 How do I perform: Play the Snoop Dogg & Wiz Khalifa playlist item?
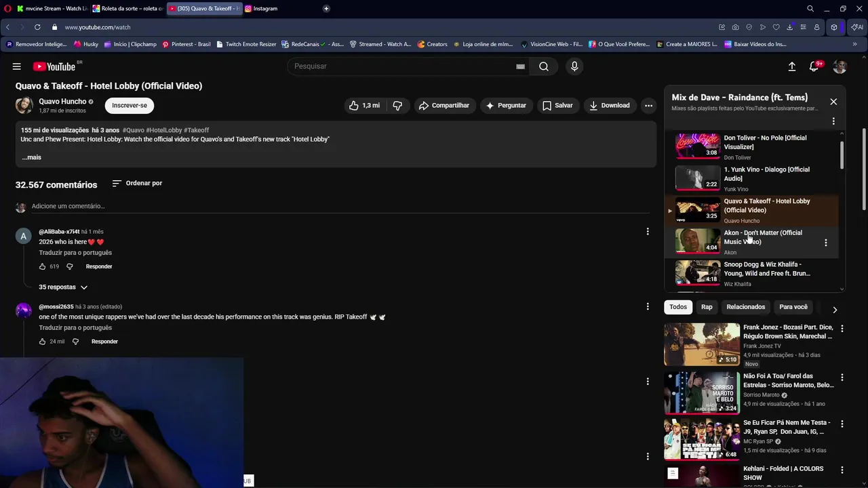click(x=751, y=273)
